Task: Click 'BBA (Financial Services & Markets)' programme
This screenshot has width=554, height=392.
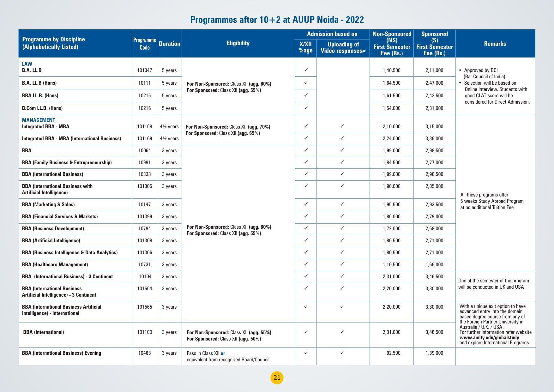Action: pyautogui.click(x=60, y=216)
